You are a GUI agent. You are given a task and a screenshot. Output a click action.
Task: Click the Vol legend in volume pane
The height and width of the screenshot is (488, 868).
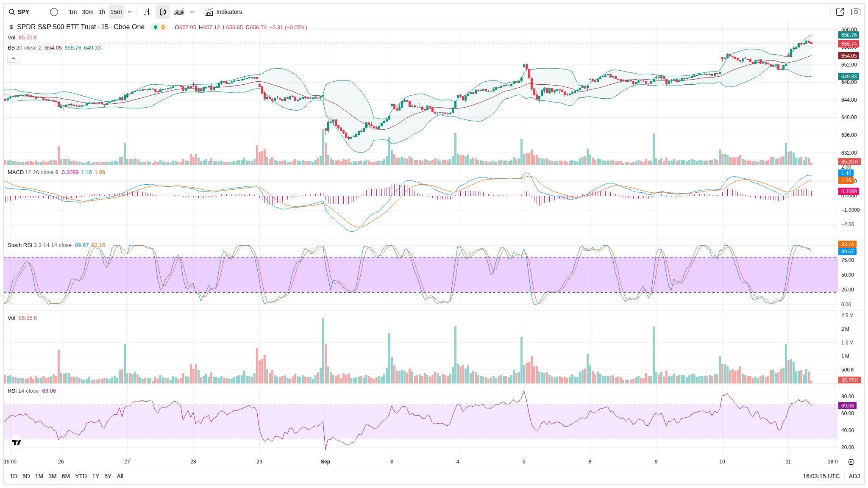click(11, 318)
